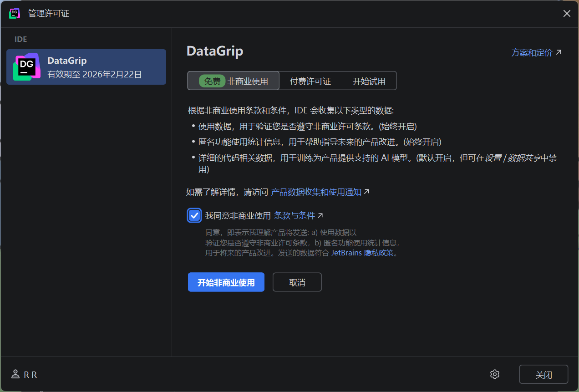Click the green 免费 badge
Viewport: 579px width, 392px height.
pos(212,81)
